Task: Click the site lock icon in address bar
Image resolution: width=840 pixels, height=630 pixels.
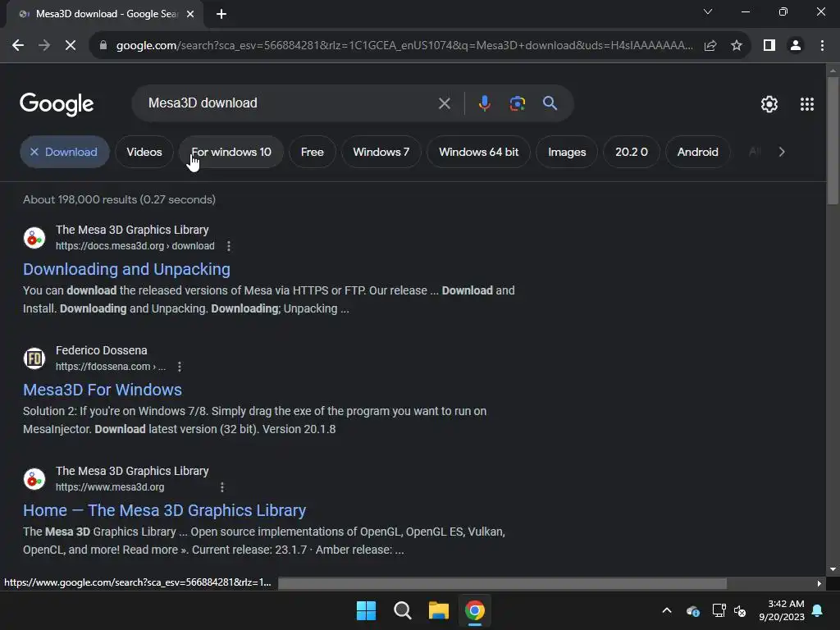Action: 103,46
